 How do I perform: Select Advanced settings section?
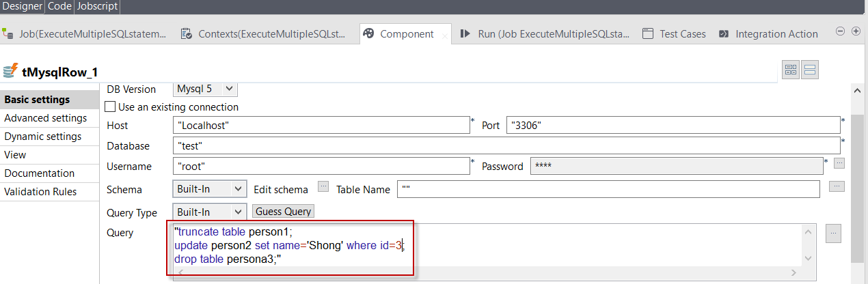tap(49, 118)
